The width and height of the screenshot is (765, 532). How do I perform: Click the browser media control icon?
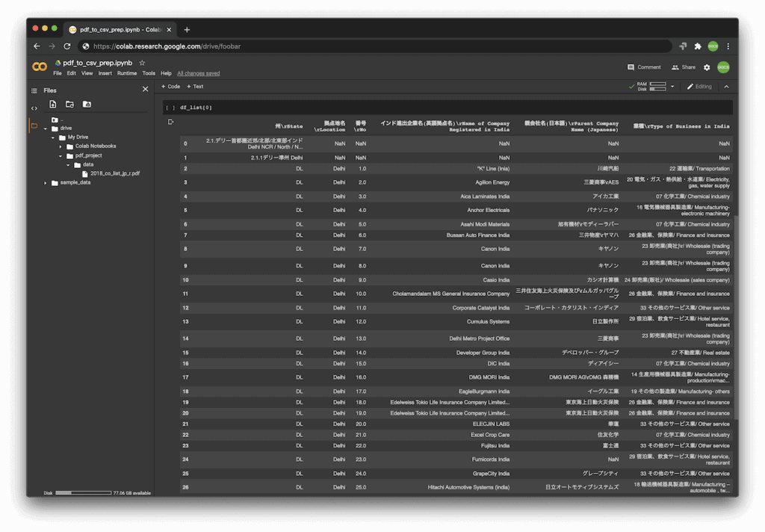683,46
